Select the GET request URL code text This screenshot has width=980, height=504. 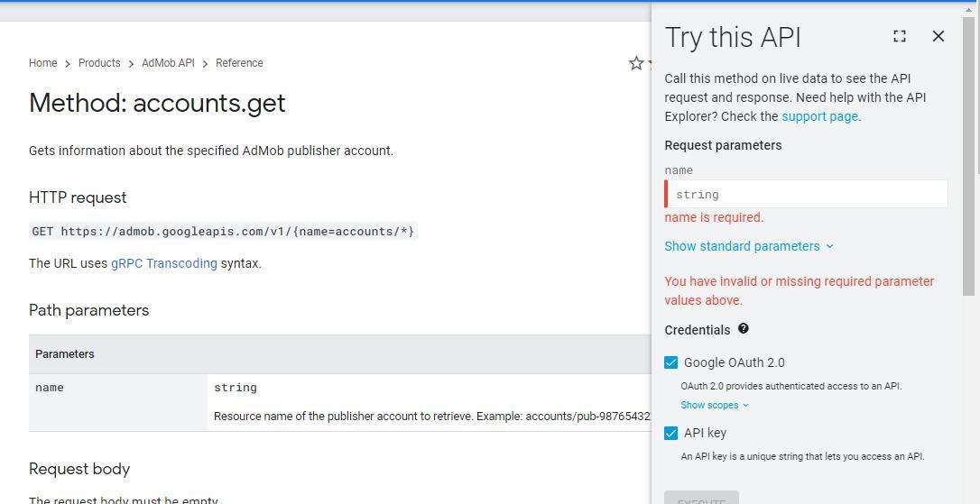[223, 232]
